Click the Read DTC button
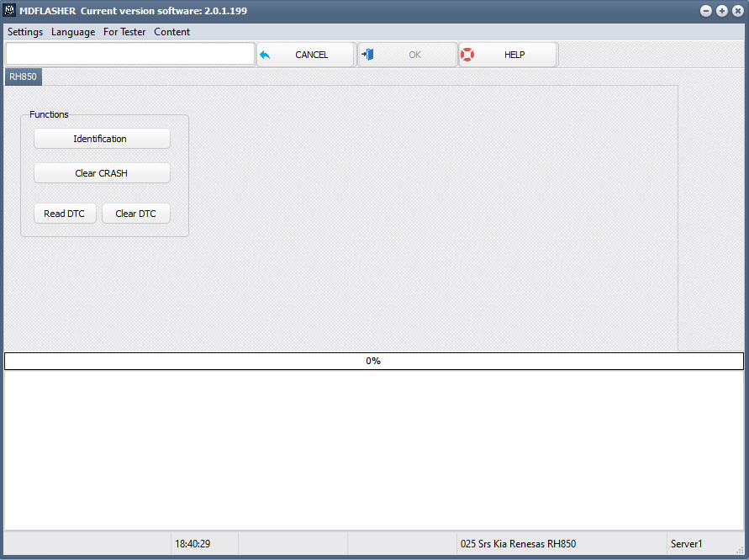This screenshot has width=749, height=560. click(x=65, y=214)
